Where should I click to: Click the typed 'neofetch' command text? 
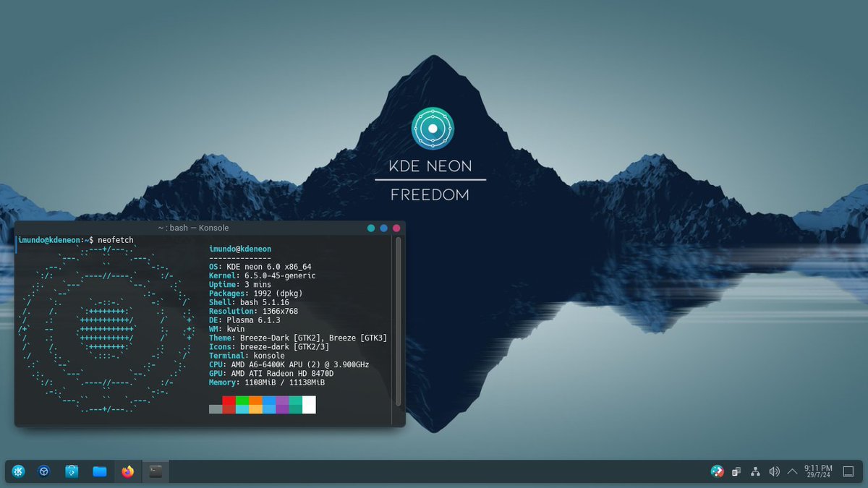coord(116,240)
